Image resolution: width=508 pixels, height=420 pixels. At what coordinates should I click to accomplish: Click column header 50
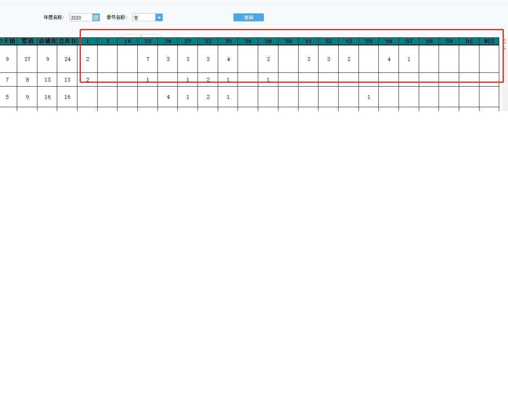pos(288,41)
